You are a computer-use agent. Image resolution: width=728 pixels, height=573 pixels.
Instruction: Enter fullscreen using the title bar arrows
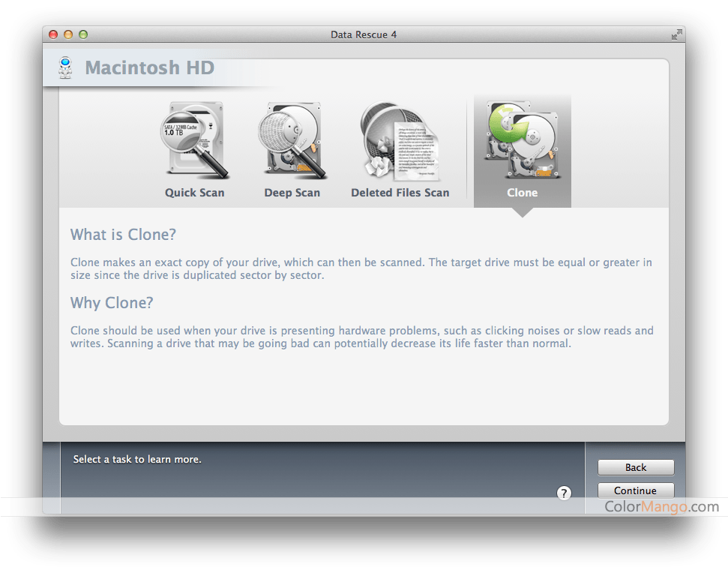(x=676, y=34)
